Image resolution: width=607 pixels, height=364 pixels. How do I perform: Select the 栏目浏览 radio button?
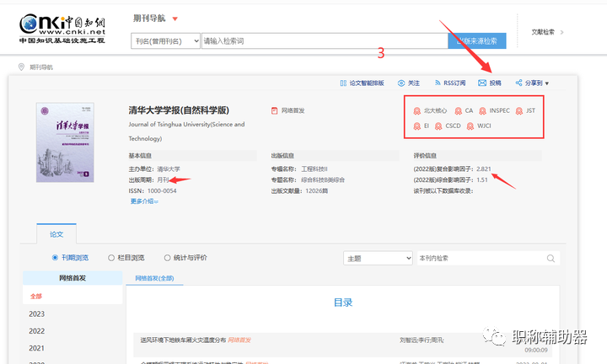[x=111, y=258]
